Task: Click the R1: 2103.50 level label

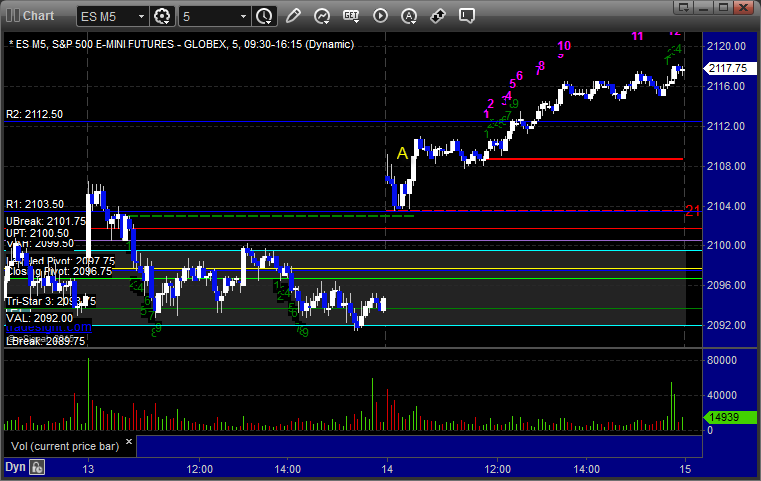Action: (x=35, y=204)
